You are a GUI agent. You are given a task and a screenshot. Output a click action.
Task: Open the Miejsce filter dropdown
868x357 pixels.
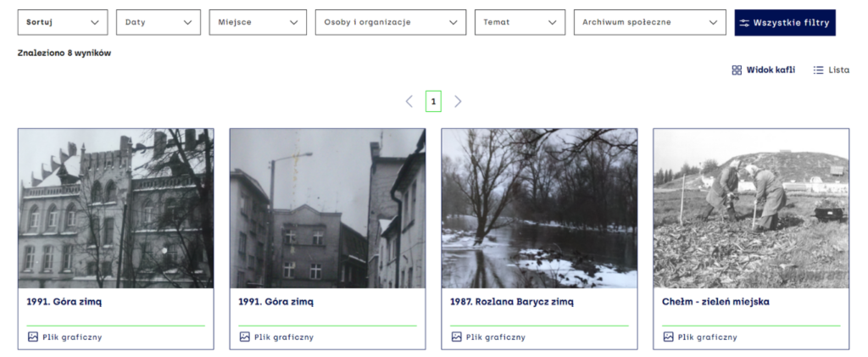tap(258, 22)
